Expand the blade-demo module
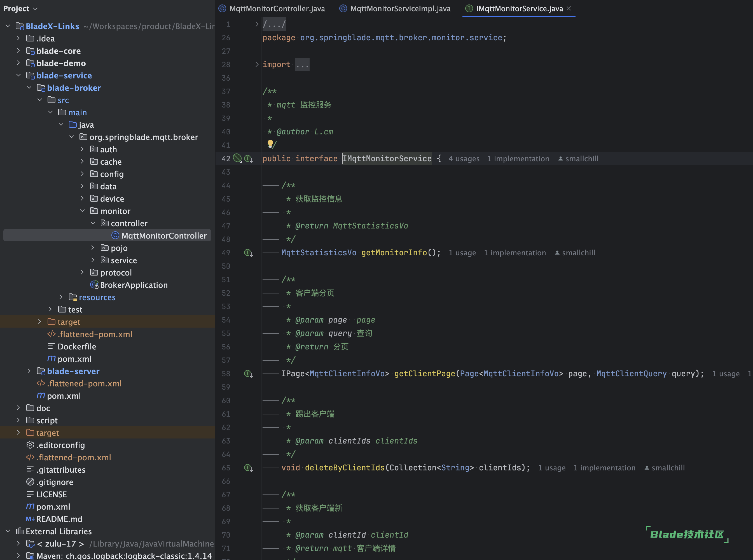 point(18,63)
